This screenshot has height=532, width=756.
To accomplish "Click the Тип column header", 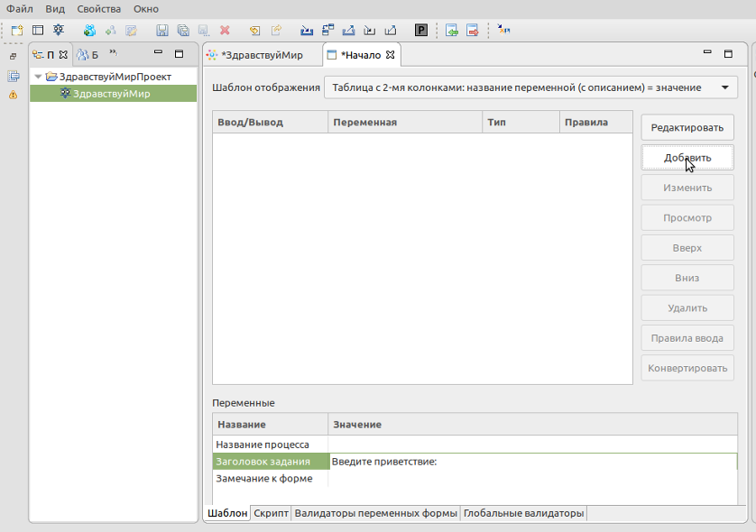I will [521, 122].
